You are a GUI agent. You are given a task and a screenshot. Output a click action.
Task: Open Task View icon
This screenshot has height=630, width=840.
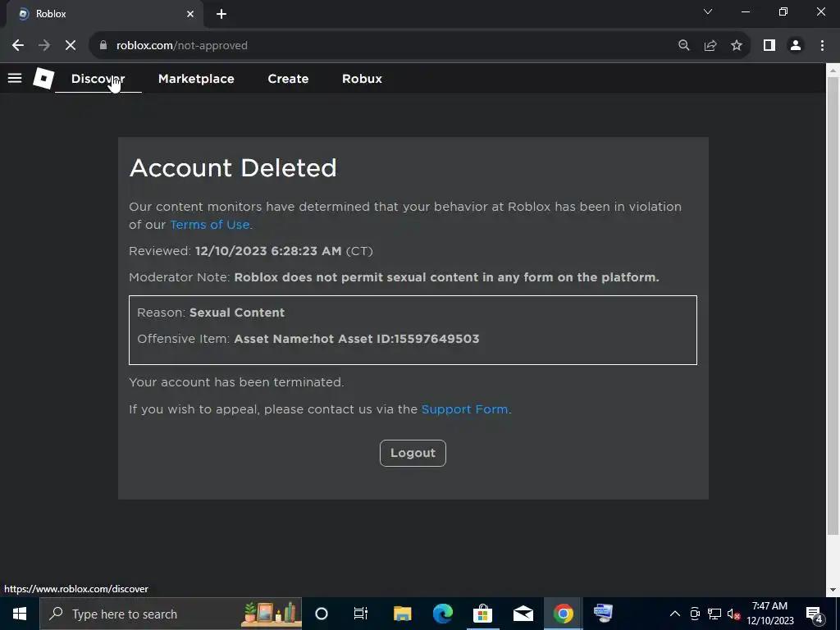click(361, 614)
